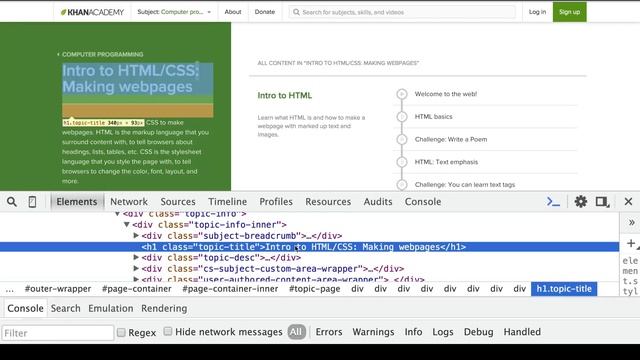Toggle the device mode phone icon
640x360 pixels.
[32, 202]
